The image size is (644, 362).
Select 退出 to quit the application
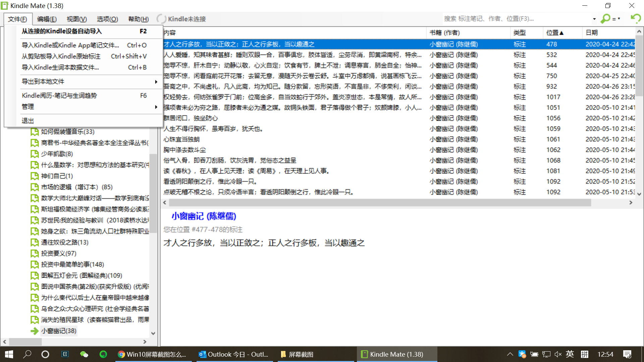[28, 121]
